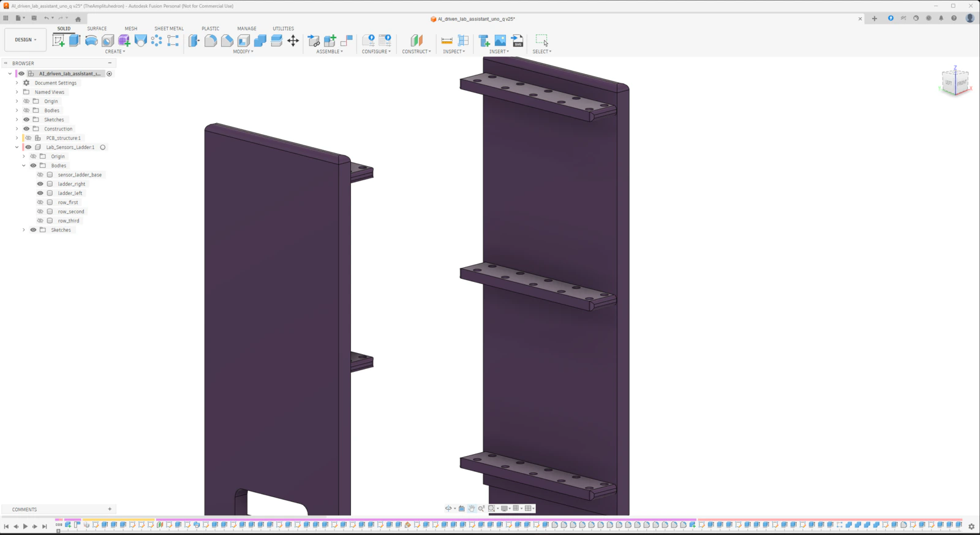This screenshot has width=980, height=535.
Task: Click the Home icon next to redo
Action: (x=78, y=19)
